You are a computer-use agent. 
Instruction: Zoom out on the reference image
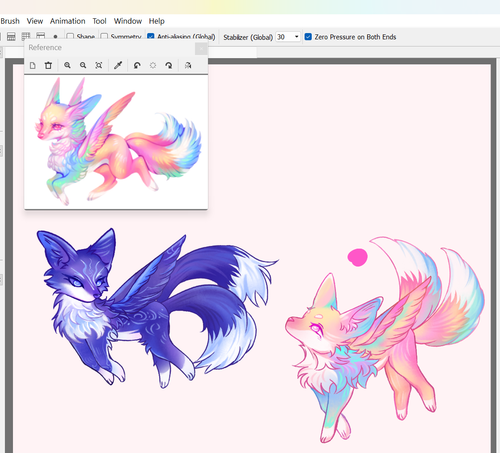coord(83,65)
